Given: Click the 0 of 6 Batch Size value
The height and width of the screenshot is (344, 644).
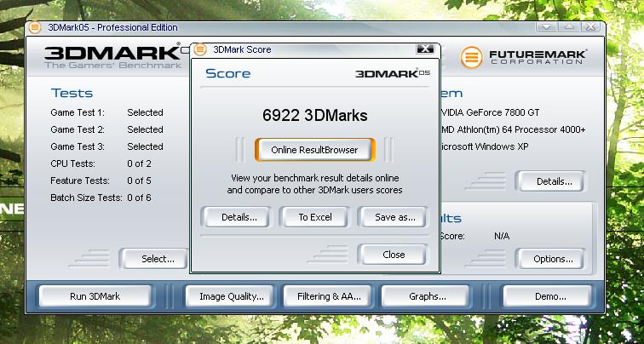Looking at the screenshot, I should click(139, 198).
